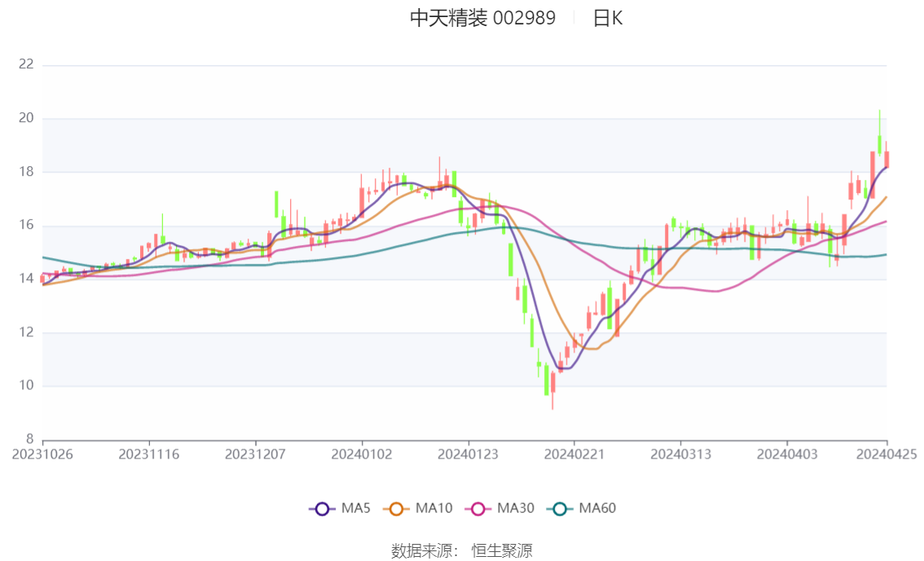Viewport: 924px width, 561px height.
Task: Hide the MA60 moving average label
Action: coord(597,508)
